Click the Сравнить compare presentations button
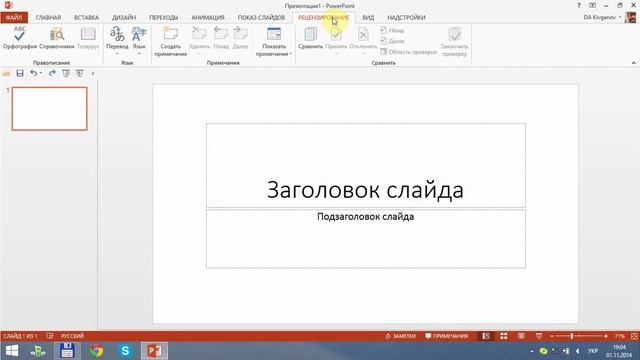Image resolution: width=640 pixels, height=360 pixels. [x=310, y=38]
